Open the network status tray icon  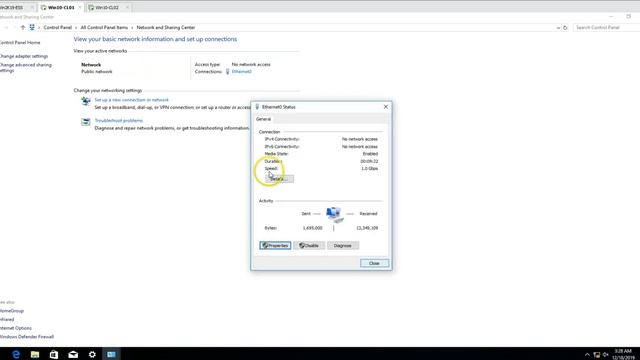[x=597, y=355]
